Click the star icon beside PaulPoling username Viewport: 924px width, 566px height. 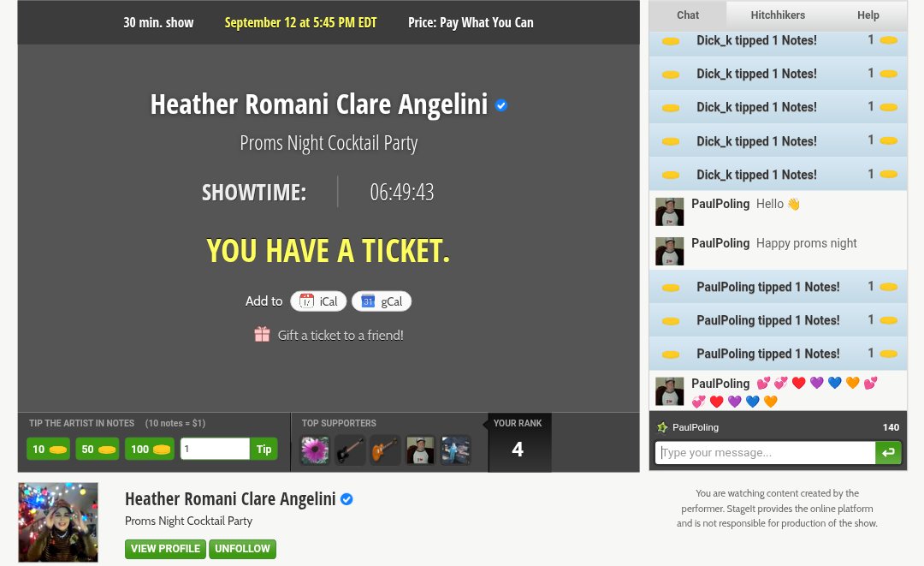(662, 427)
